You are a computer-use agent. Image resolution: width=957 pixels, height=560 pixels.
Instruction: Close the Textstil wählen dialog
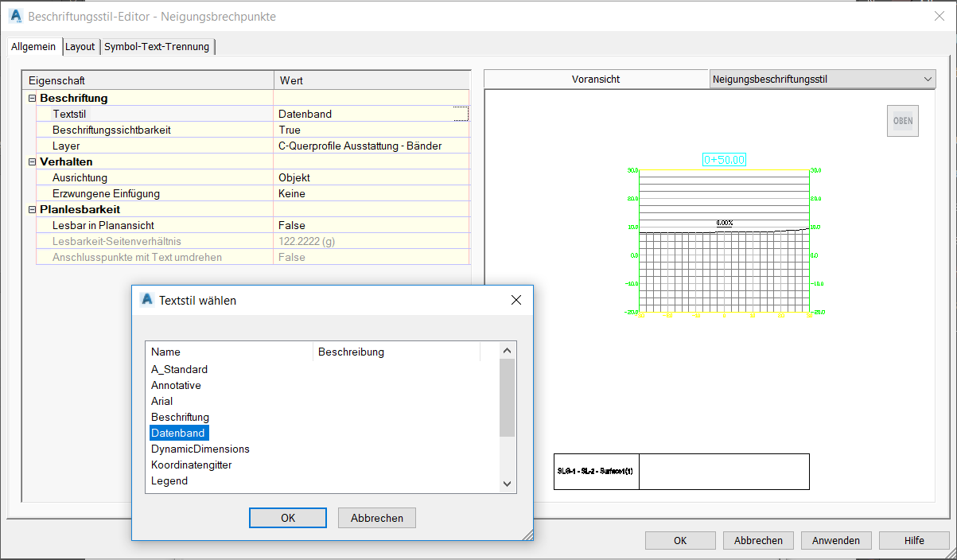click(x=515, y=300)
